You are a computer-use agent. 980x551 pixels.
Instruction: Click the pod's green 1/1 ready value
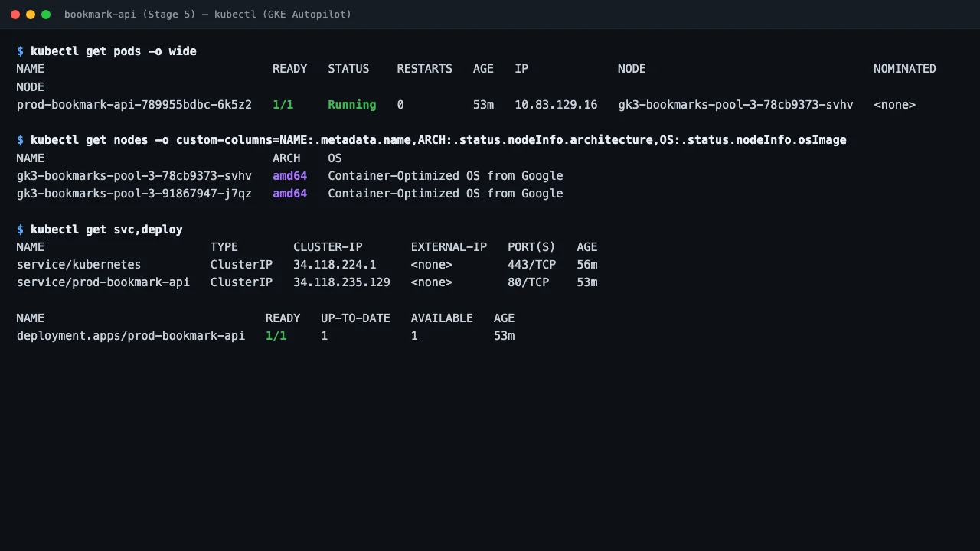[x=283, y=105]
